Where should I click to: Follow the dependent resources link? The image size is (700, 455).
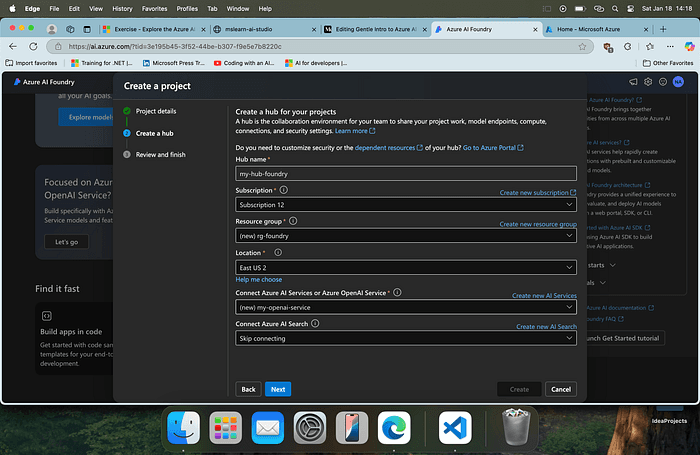388,148
